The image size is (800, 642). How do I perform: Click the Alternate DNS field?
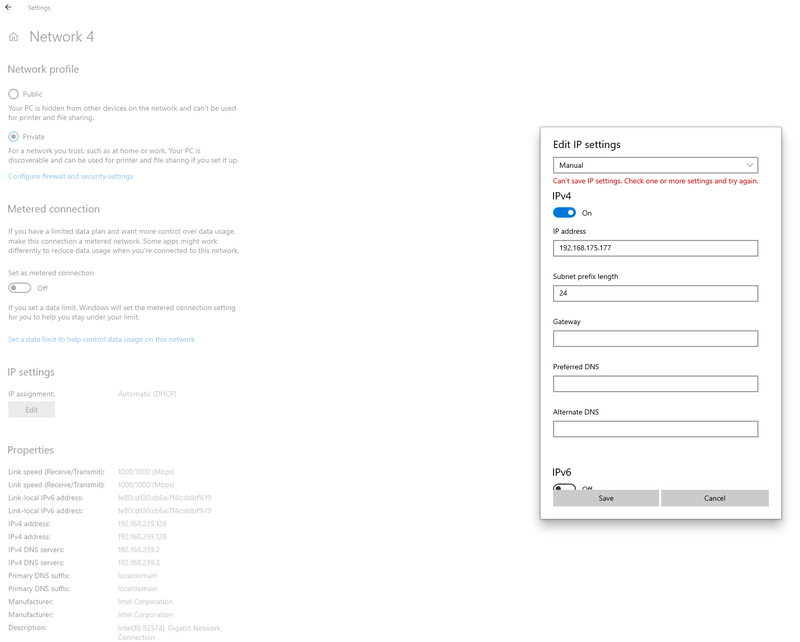tap(655, 429)
